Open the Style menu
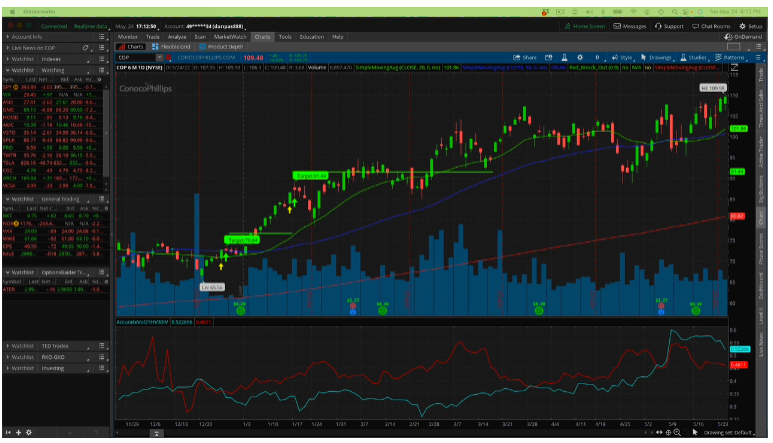Screen dimensions: 773x443 click(622, 58)
